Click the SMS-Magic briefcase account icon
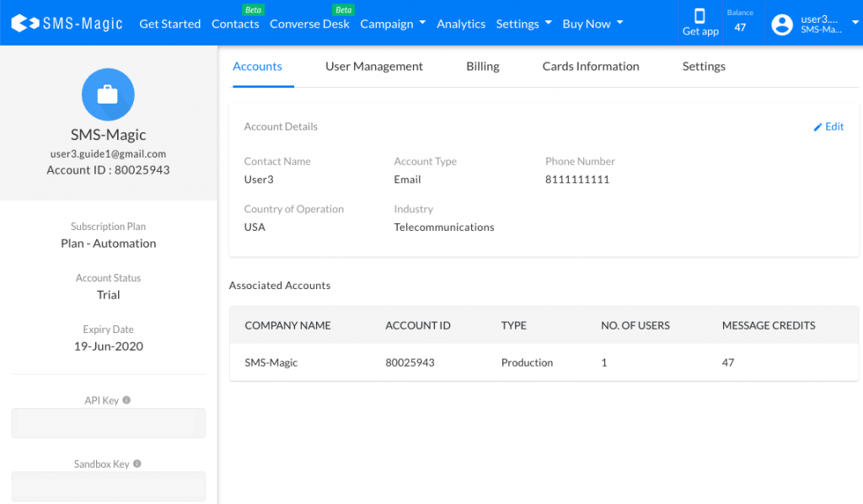 [x=108, y=94]
